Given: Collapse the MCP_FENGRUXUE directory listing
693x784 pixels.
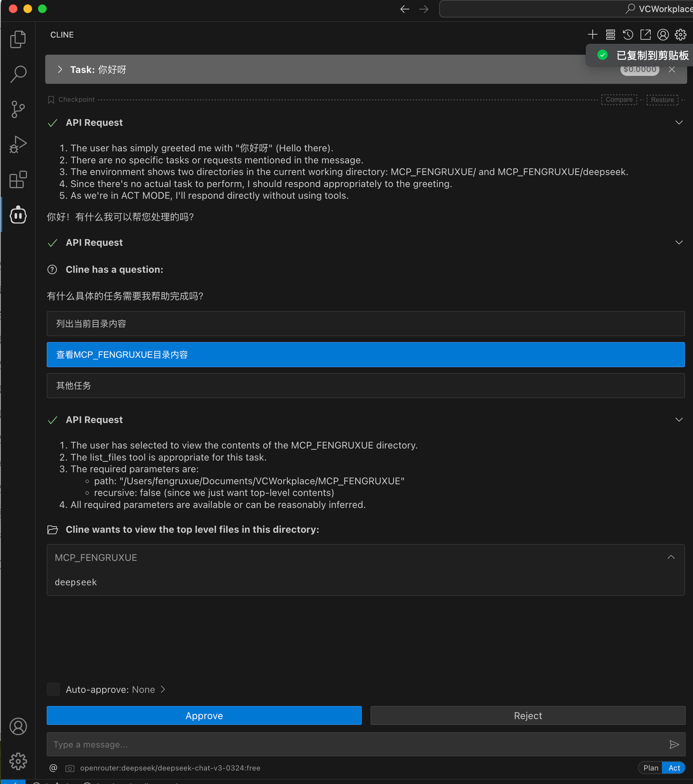Looking at the screenshot, I should 671,557.
